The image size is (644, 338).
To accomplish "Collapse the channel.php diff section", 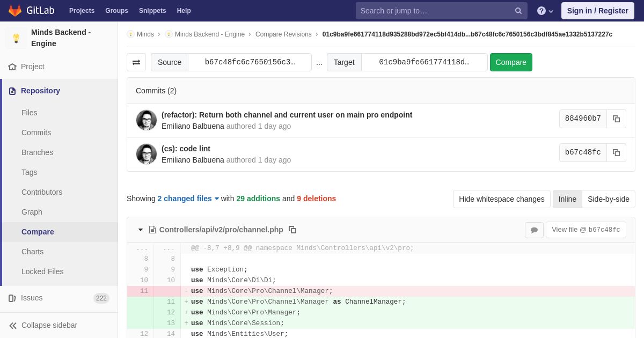I will point(141,230).
